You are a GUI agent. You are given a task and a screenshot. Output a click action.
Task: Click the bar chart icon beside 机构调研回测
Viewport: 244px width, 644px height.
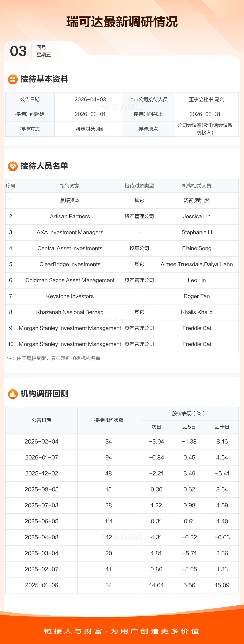tap(13, 394)
